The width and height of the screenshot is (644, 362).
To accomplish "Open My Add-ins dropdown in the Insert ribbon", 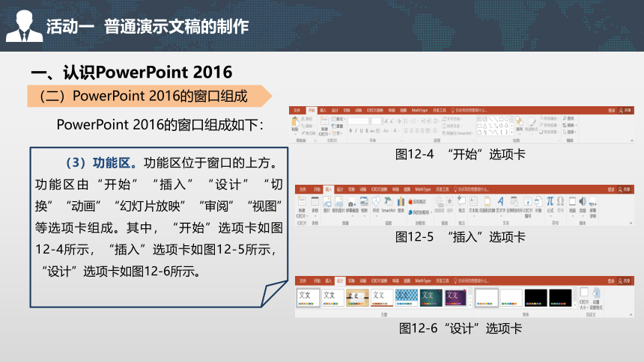I will pyautogui.click(x=419, y=212).
